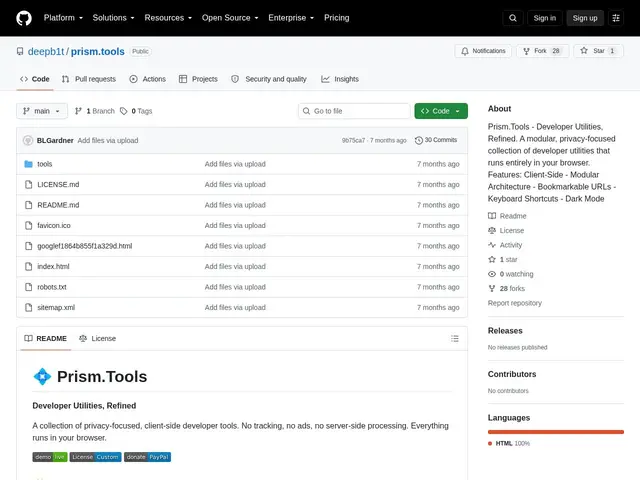This screenshot has width=640, height=480.
Task: Open the green Code dropdown button
Action: pos(441,111)
